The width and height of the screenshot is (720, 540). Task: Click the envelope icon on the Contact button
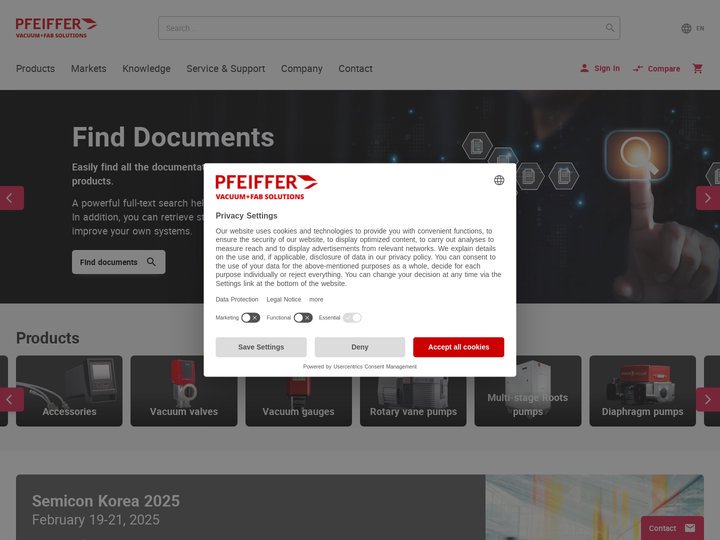[690, 528]
